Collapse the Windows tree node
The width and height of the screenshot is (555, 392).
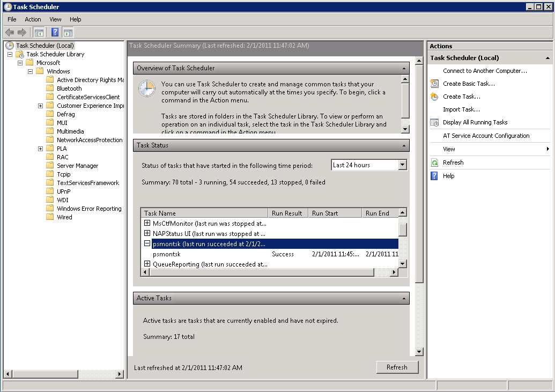31,71
